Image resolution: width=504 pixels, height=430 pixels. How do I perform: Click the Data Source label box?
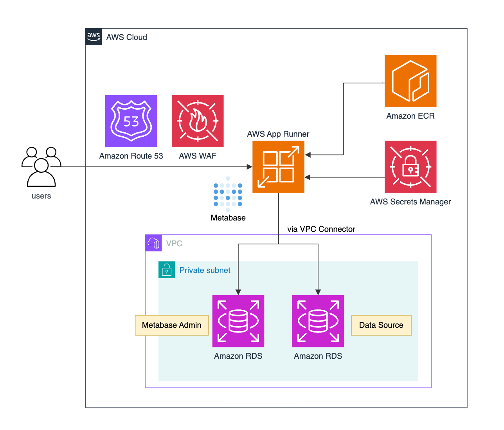pyautogui.click(x=381, y=325)
